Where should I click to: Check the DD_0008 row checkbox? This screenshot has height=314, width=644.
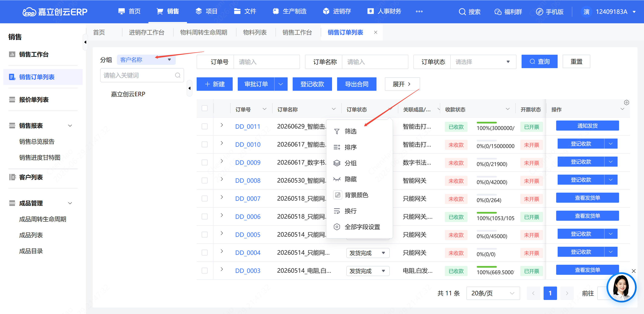(x=205, y=180)
